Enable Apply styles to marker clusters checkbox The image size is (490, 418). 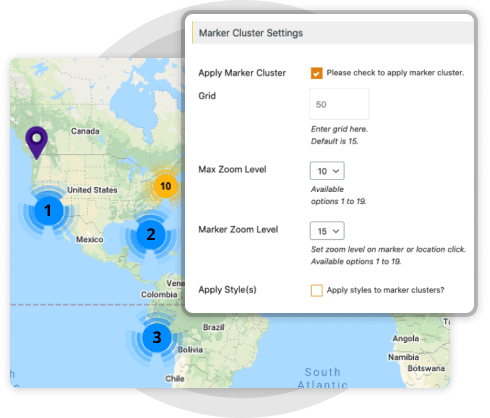[x=316, y=290]
